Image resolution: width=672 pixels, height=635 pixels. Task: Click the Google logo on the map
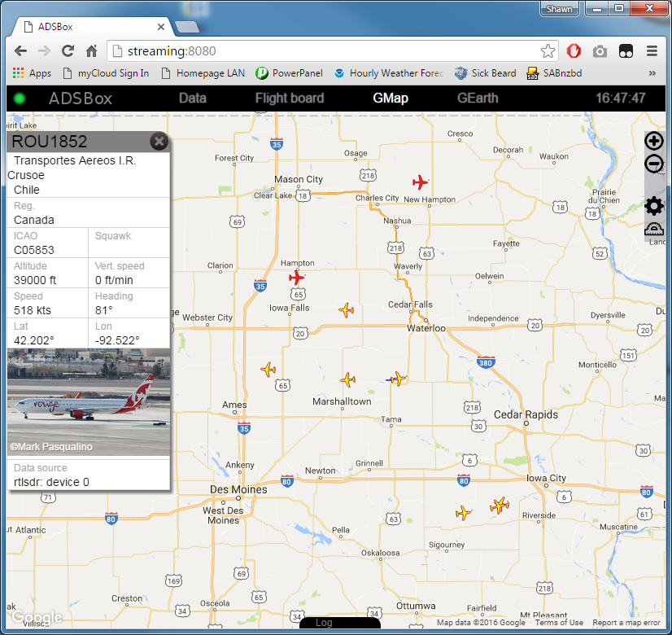[x=37, y=617]
